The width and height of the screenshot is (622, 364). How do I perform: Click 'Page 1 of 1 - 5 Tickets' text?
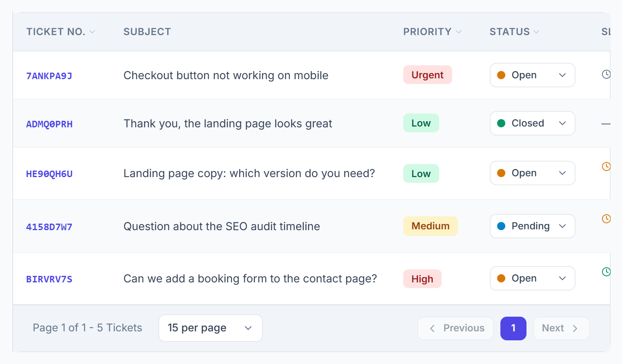click(x=87, y=328)
